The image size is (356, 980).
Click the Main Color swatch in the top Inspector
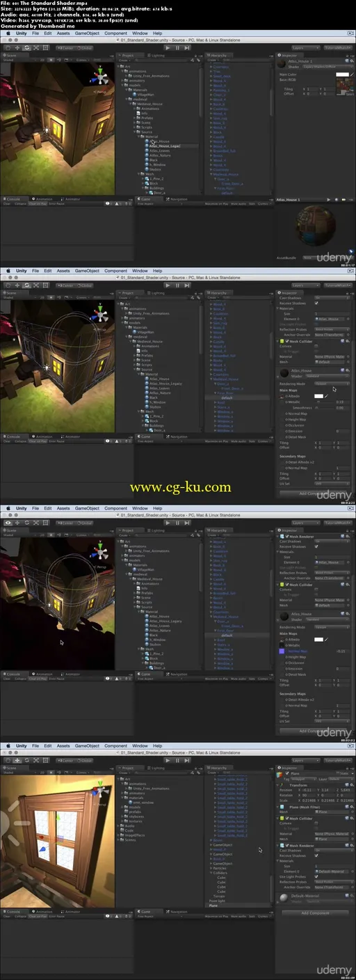pos(342,74)
